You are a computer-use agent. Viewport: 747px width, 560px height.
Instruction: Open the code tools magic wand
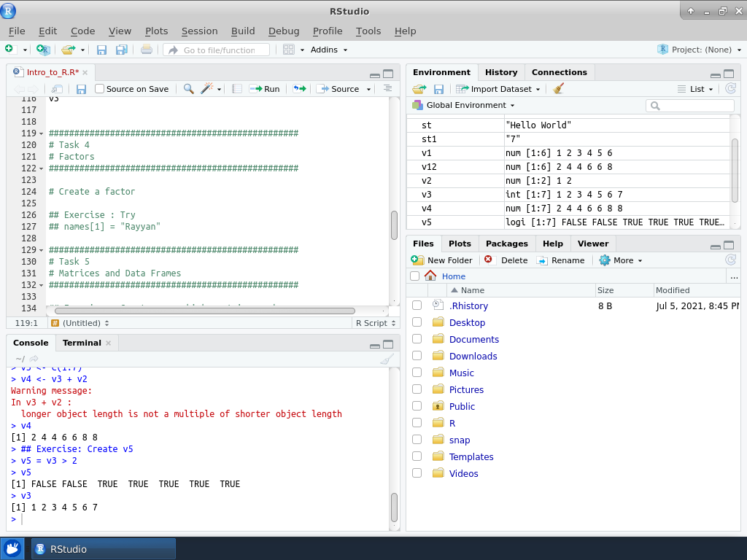(x=207, y=89)
